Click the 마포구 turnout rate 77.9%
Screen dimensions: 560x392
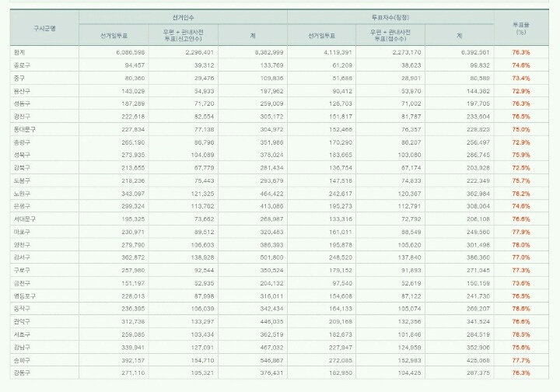pos(521,232)
